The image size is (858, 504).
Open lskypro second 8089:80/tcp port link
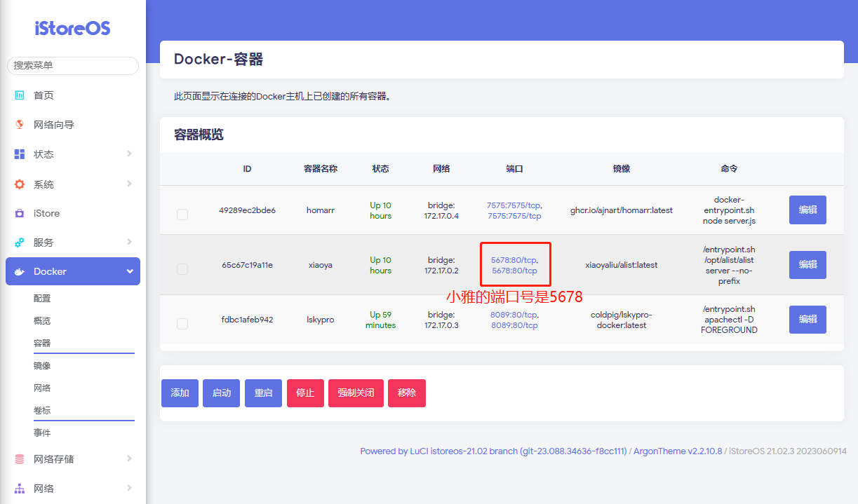click(514, 325)
